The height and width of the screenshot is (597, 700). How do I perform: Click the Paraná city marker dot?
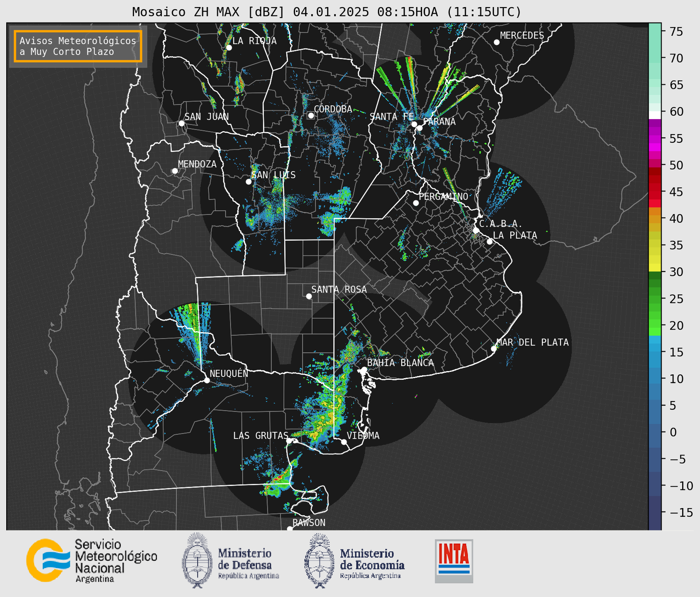click(x=420, y=128)
